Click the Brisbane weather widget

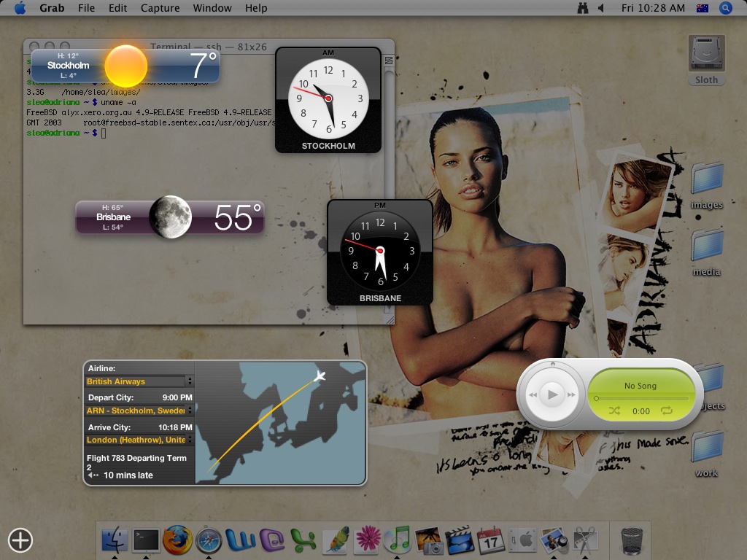[x=169, y=217]
